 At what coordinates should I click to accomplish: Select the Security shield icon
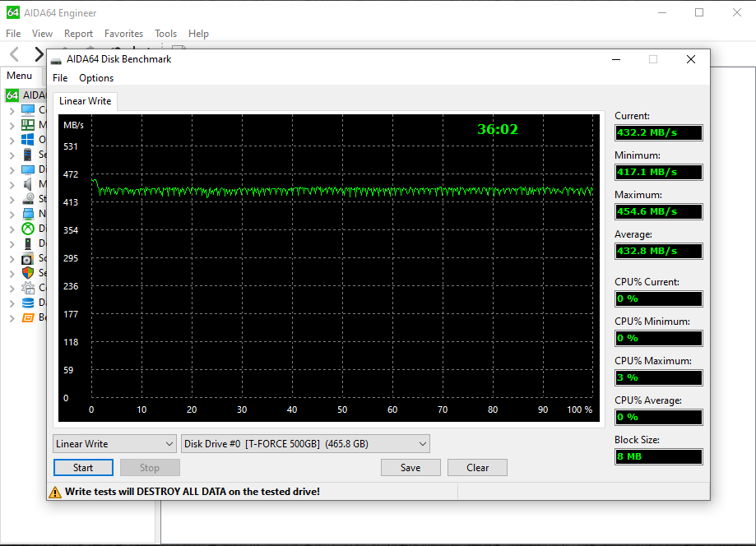click(x=28, y=273)
